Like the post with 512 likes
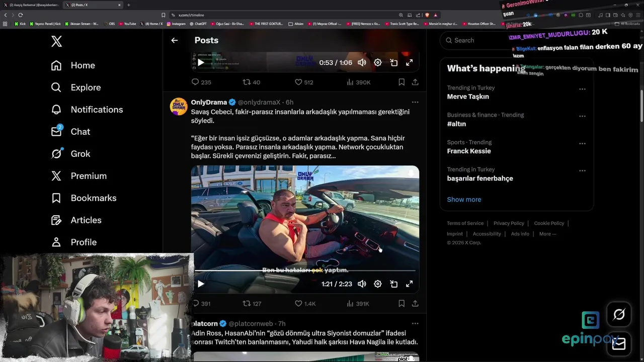Viewport: 644px width, 362px height. click(304, 82)
